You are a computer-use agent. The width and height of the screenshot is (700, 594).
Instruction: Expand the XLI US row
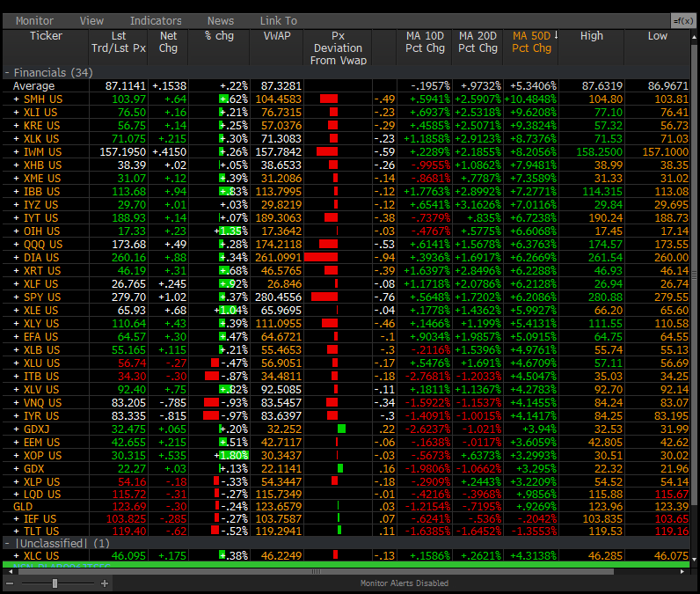(x=16, y=113)
